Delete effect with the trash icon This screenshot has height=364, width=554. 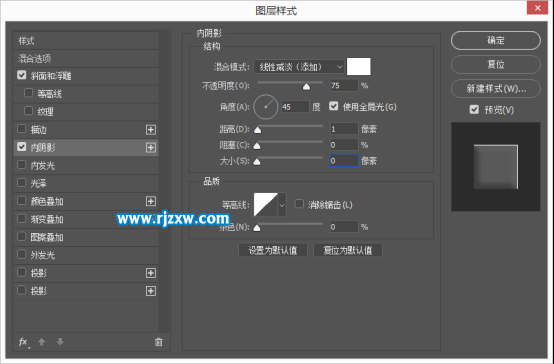[159, 342]
